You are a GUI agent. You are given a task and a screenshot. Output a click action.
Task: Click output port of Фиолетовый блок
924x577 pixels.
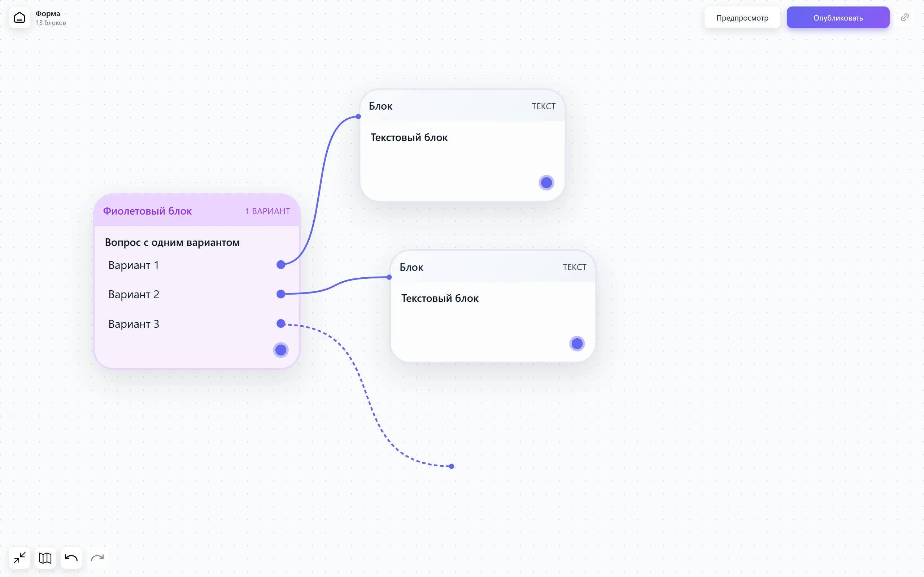(x=281, y=350)
